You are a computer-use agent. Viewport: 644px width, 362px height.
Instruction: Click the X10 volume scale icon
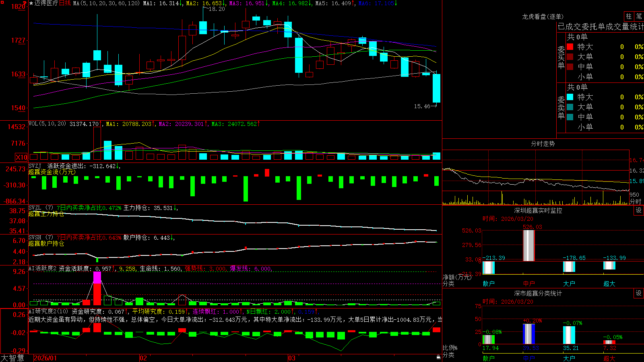click(21, 157)
